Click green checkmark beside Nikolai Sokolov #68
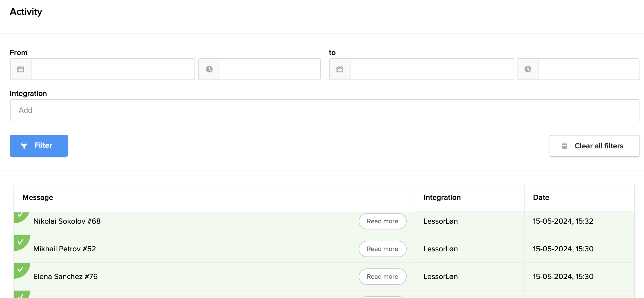 [20, 215]
